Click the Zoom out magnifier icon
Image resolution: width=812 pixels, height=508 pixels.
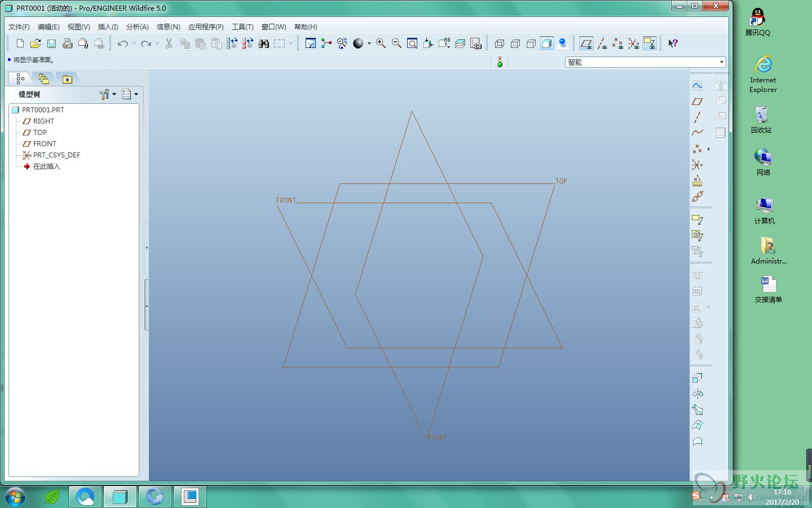[396, 43]
